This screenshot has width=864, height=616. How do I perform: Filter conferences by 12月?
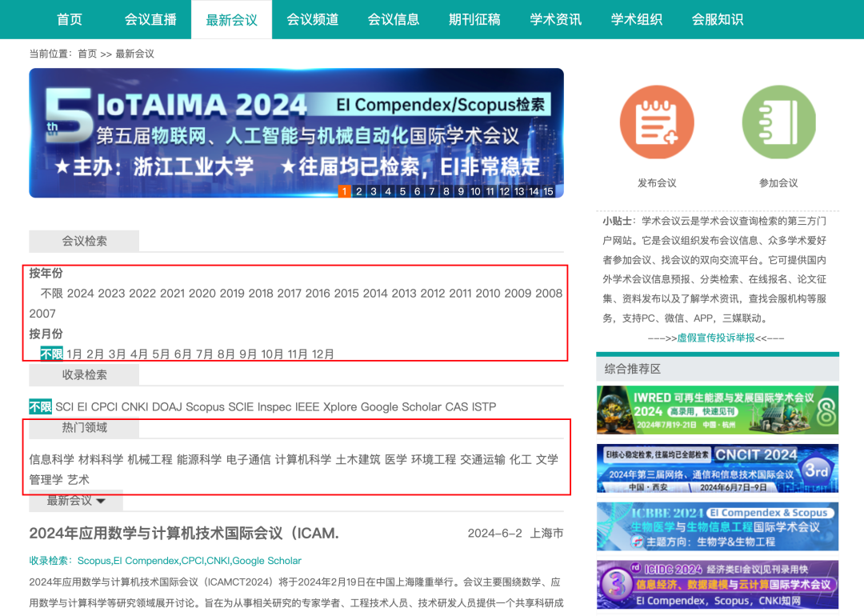click(323, 354)
